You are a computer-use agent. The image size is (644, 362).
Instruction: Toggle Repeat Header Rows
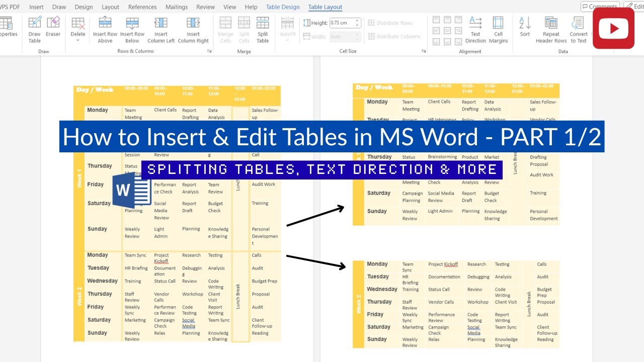[x=551, y=30]
